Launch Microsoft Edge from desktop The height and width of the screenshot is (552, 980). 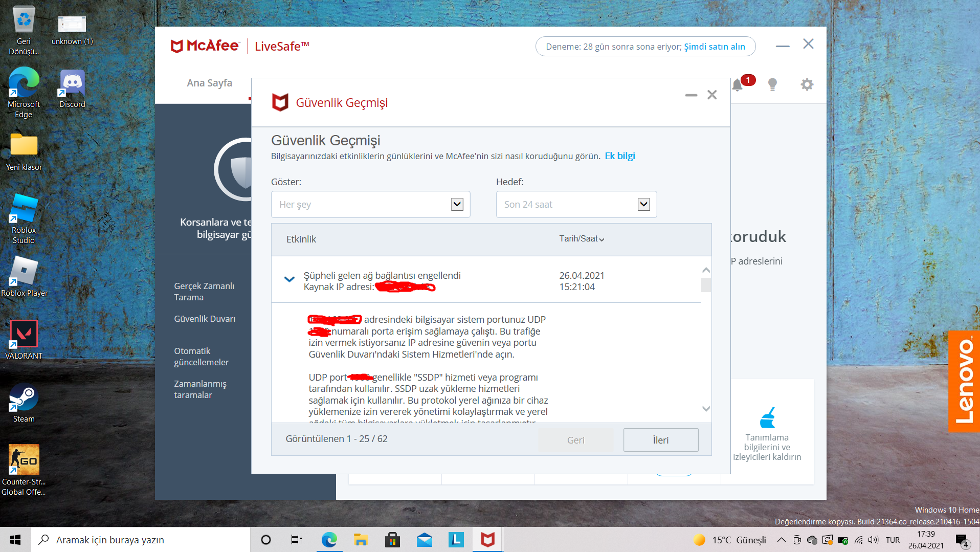point(24,93)
